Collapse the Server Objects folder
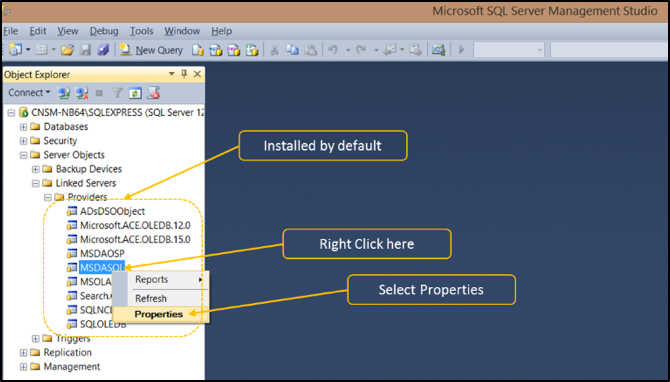This screenshot has height=382, width=670. tap(24, 155)
